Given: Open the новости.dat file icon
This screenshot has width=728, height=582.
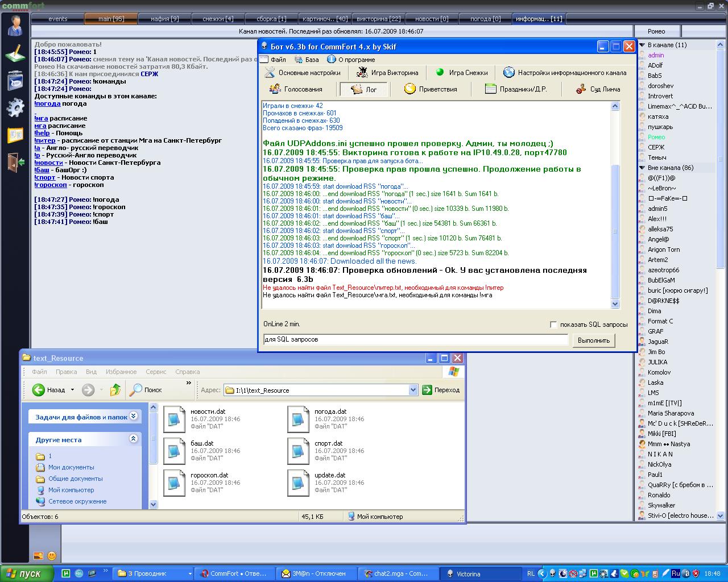Looking at the screenshot, I should (175, 419).
